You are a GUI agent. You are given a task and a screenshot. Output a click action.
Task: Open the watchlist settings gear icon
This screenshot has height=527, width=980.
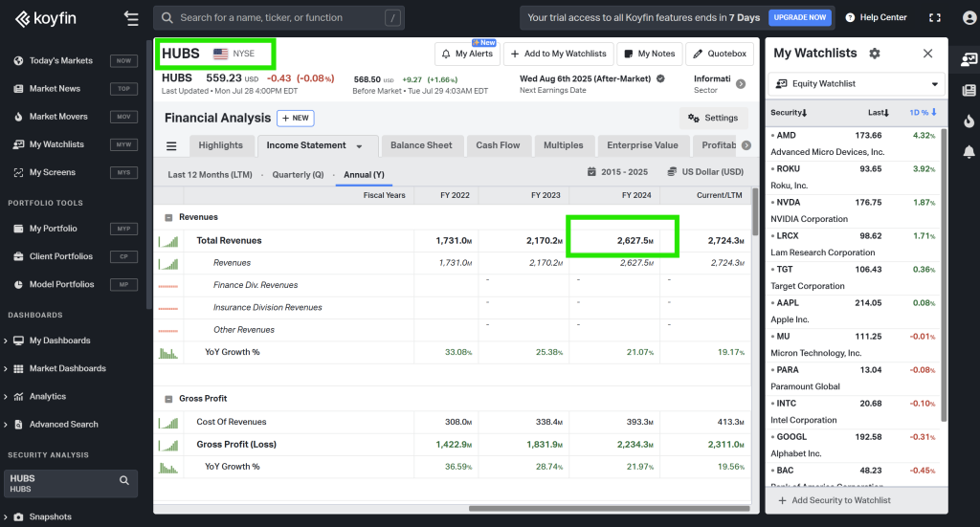[x=874, y=54]
